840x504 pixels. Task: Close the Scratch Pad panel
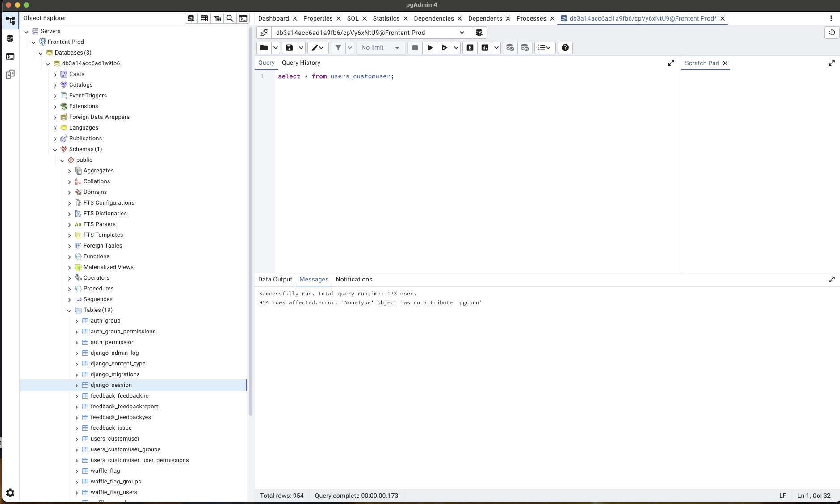725,63
